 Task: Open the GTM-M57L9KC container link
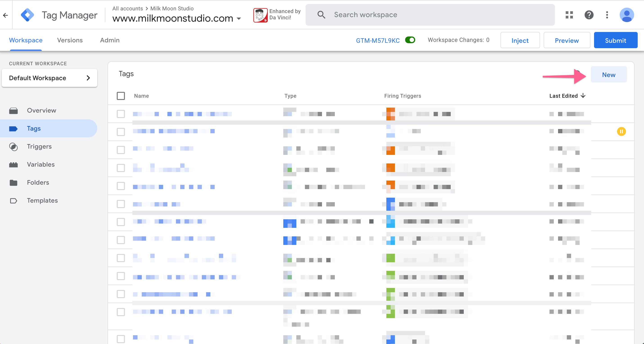[x=378, y=40]
